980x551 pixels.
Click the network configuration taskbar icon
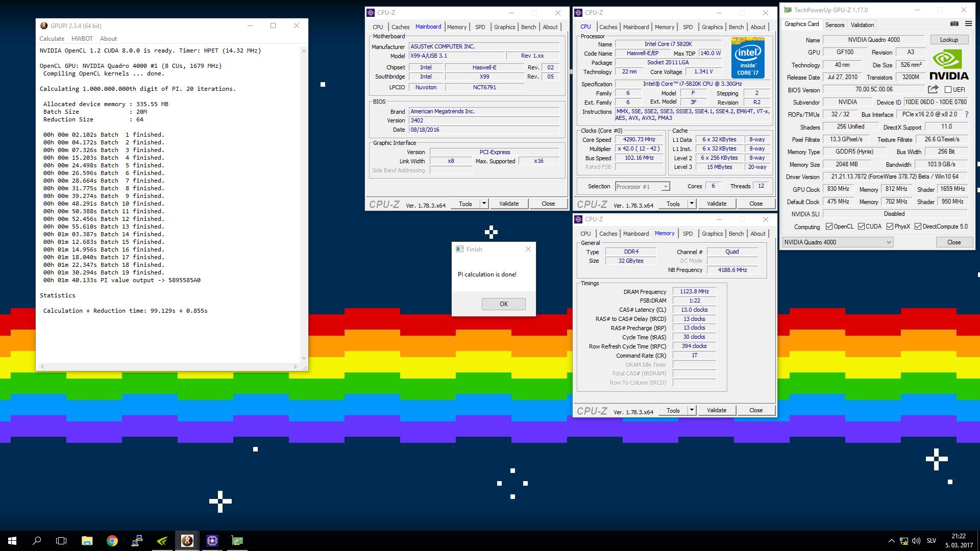tap(137, 541)
